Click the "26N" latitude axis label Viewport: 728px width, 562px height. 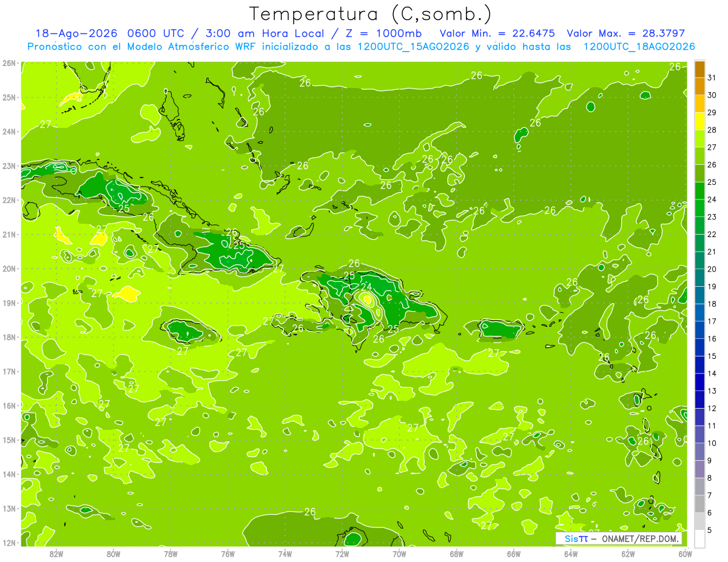8,63
